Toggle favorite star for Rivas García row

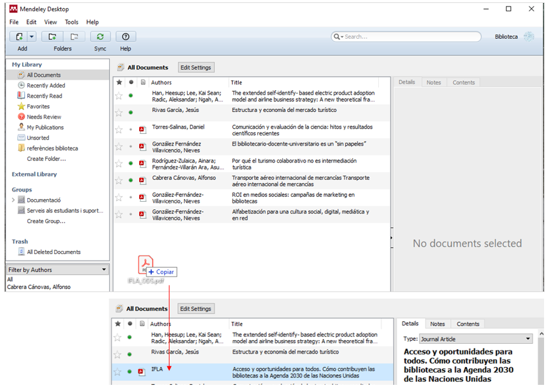119,112
